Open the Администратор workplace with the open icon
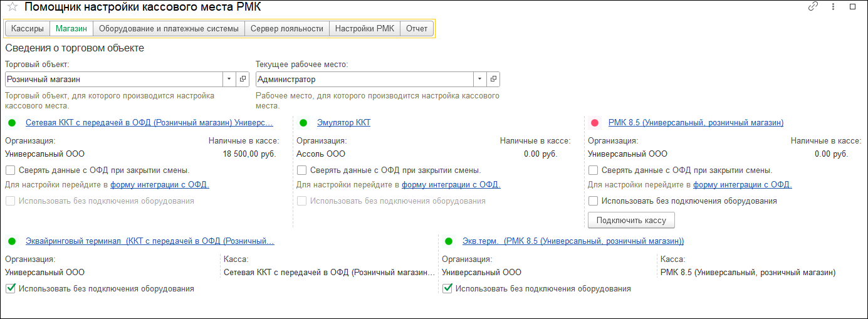 [x=494, y=80]
